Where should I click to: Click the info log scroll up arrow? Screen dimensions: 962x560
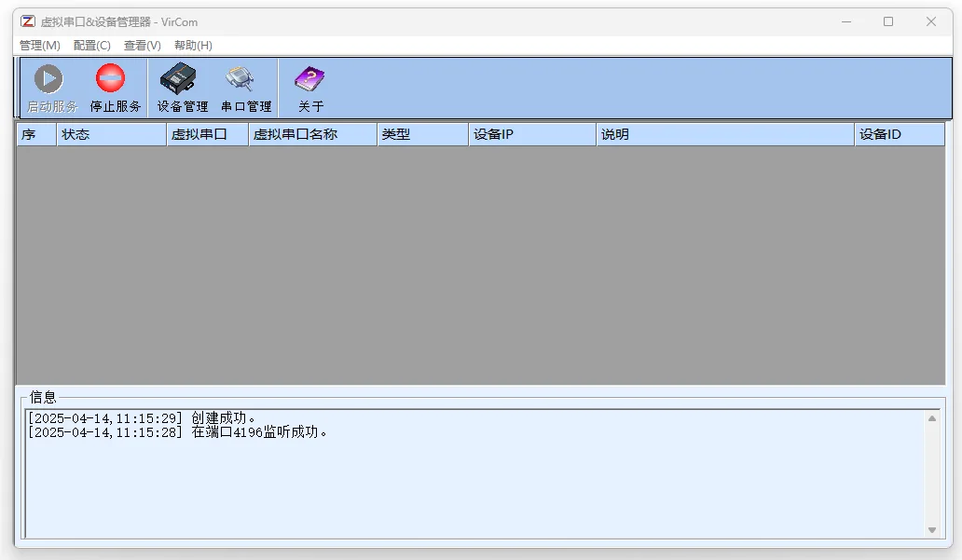(932, 418)
